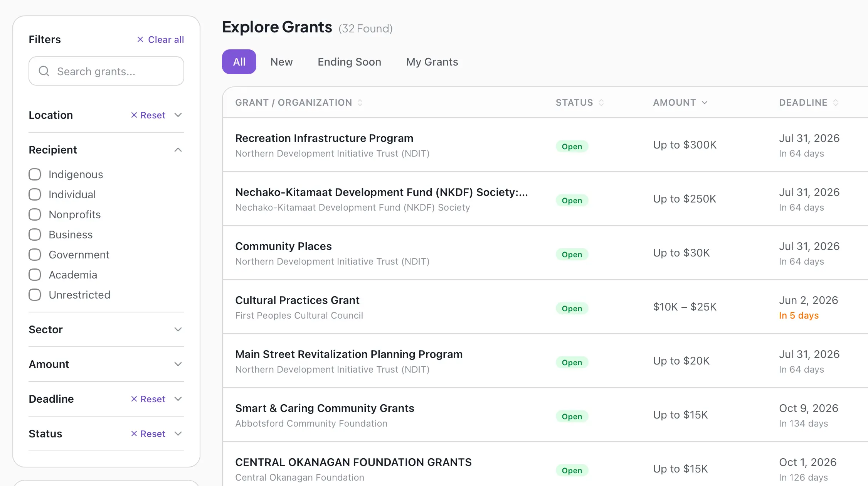The width and height of the screenshot is (868, 486).
Task: Click the '$10K – $25K' amount
Action: pyautogui.click(x=685, y=307)
